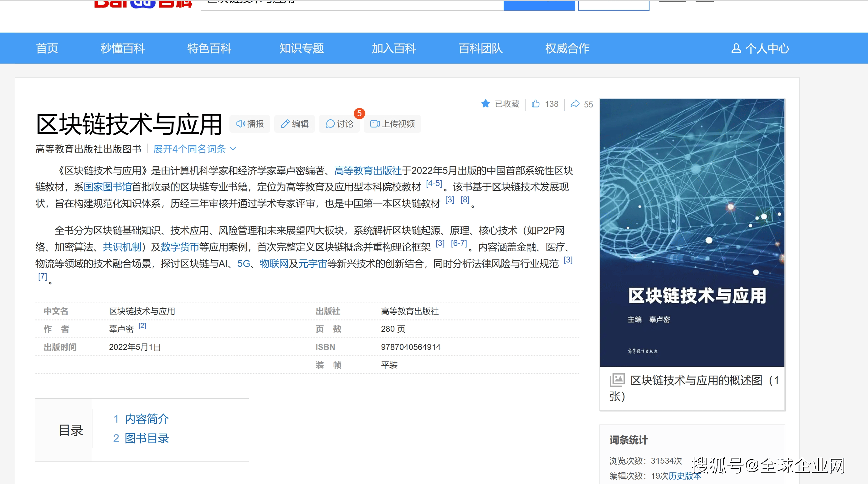The height and width of the screenshot is (484, 868).
Task: Click the chevron beside 同名词条
Action: coord(233,149)
